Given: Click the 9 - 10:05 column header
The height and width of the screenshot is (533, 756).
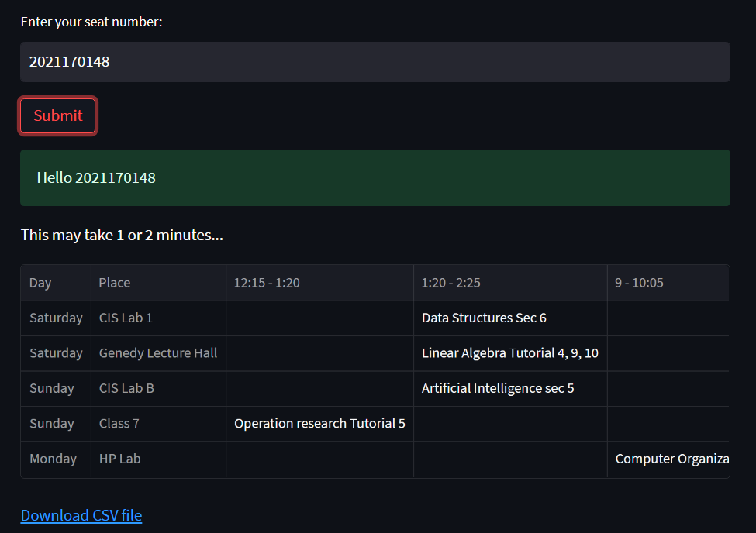Looking at the screenshot, I should coord(638,283).
